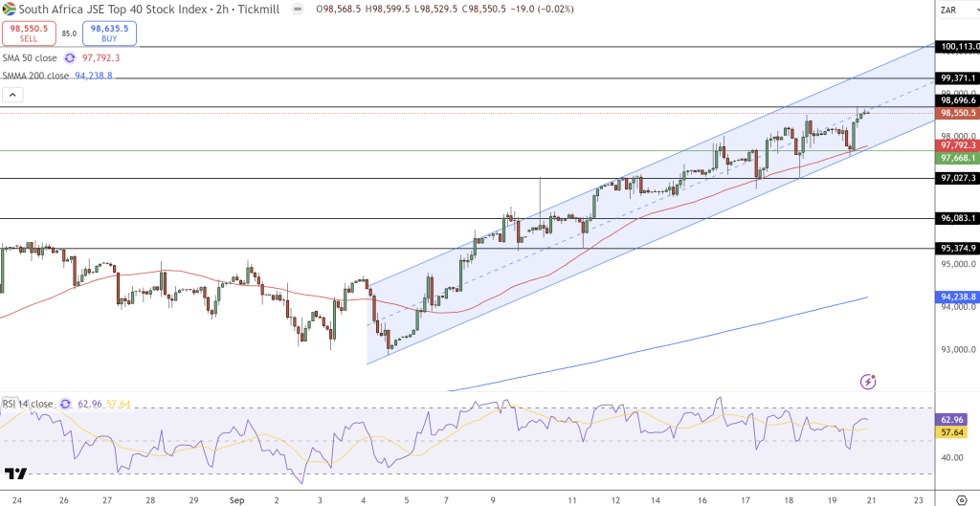Click the 99,371.1 price axis label
The image size is (980, 506).
pos(957,78)
